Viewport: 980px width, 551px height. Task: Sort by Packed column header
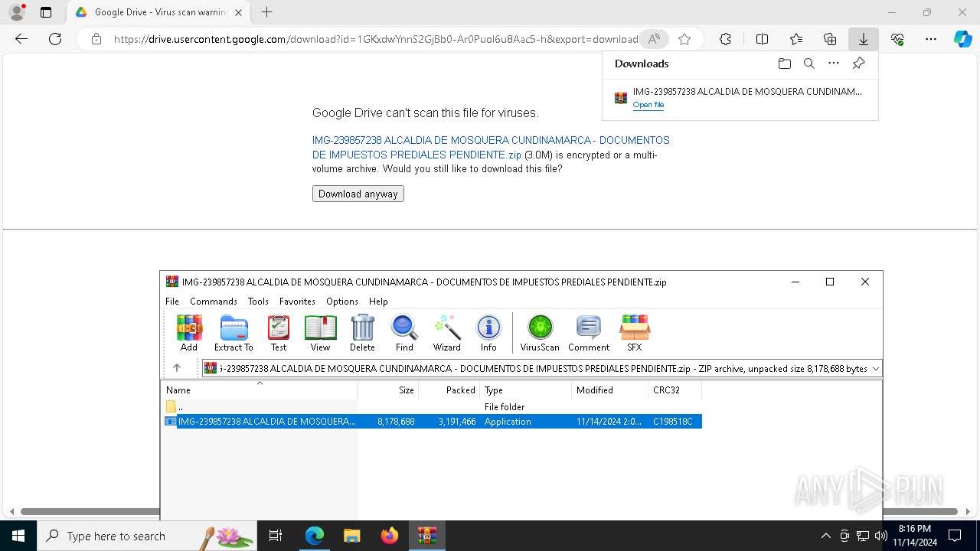[x=449, y=390]
